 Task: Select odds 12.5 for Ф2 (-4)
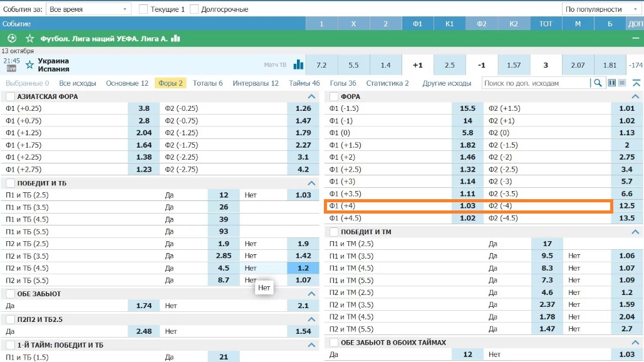coord(626,206)
